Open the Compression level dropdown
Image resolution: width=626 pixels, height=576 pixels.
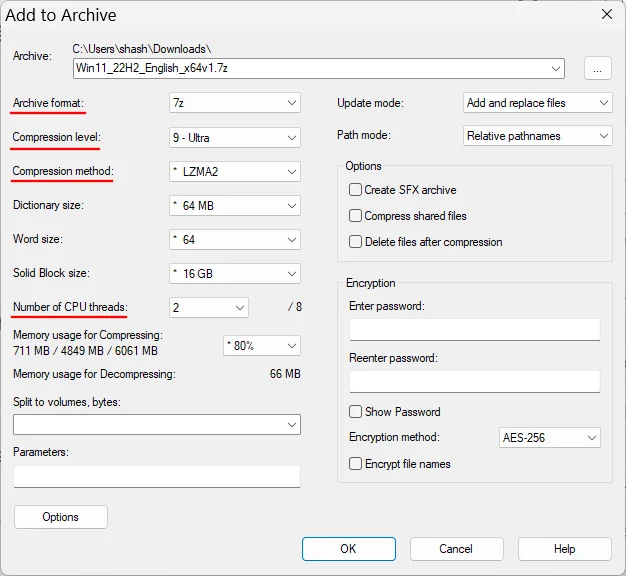[235, 138]
